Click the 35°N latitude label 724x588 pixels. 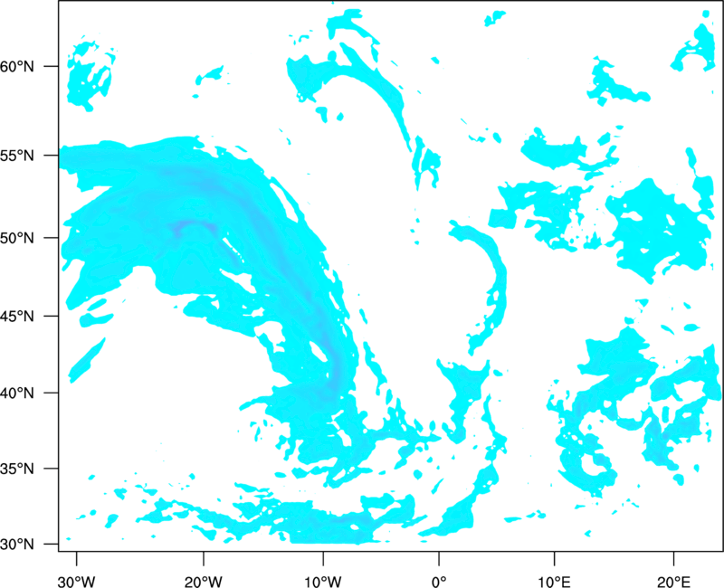point(17,469)
